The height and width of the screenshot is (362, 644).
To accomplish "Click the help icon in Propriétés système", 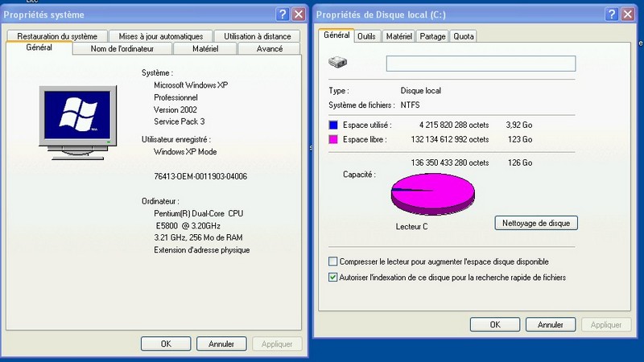I will (x=283, y=14).
